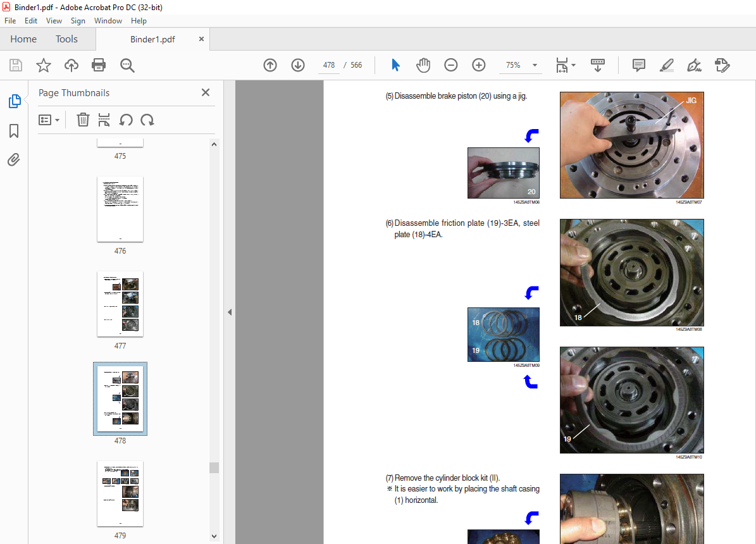Toggle the Page Thumbnails panel icon

pos(15,101)
